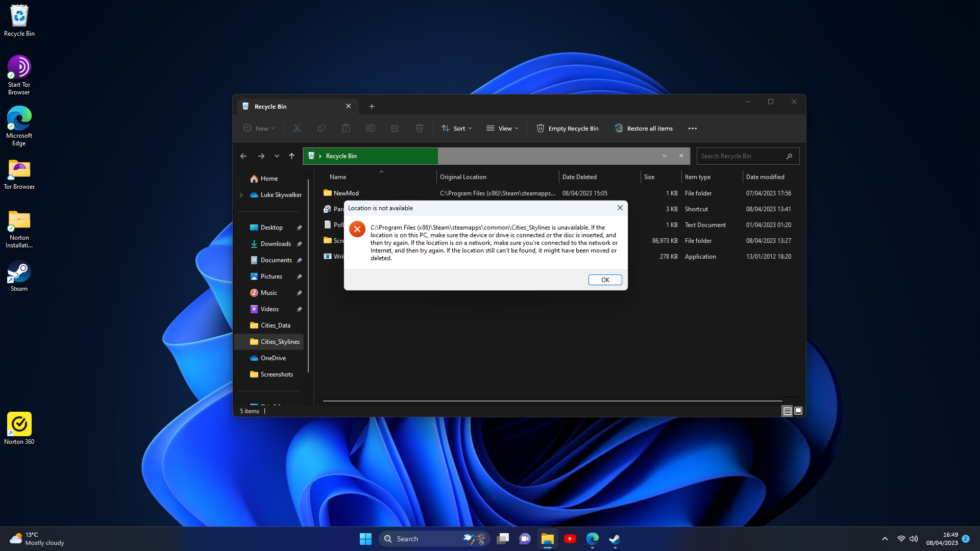This screenshot has height=551, width=980.
Task: Stop loading with address bar X
Action: coord(681,156)
